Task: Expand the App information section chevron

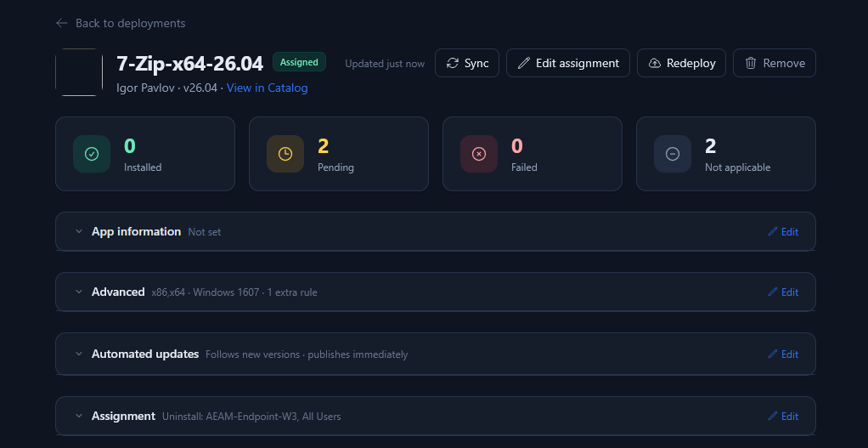Action: (x=79, y=231)
